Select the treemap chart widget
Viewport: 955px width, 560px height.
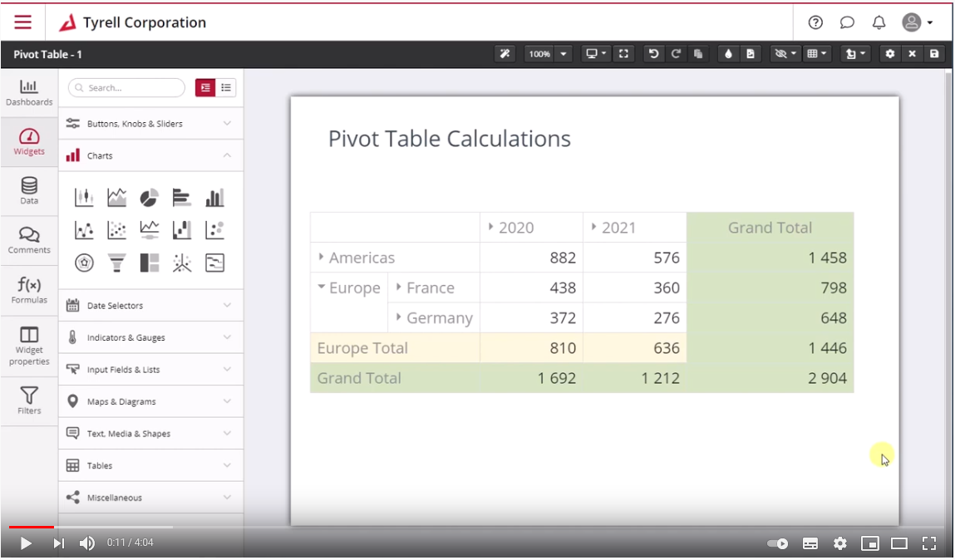[150, 263]
